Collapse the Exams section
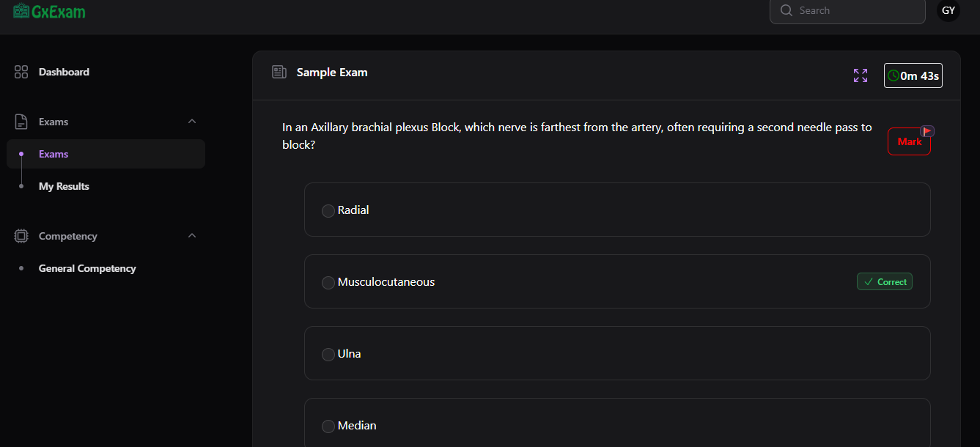The height and width of the screenshot is (447, 980). tap(191, 121)
